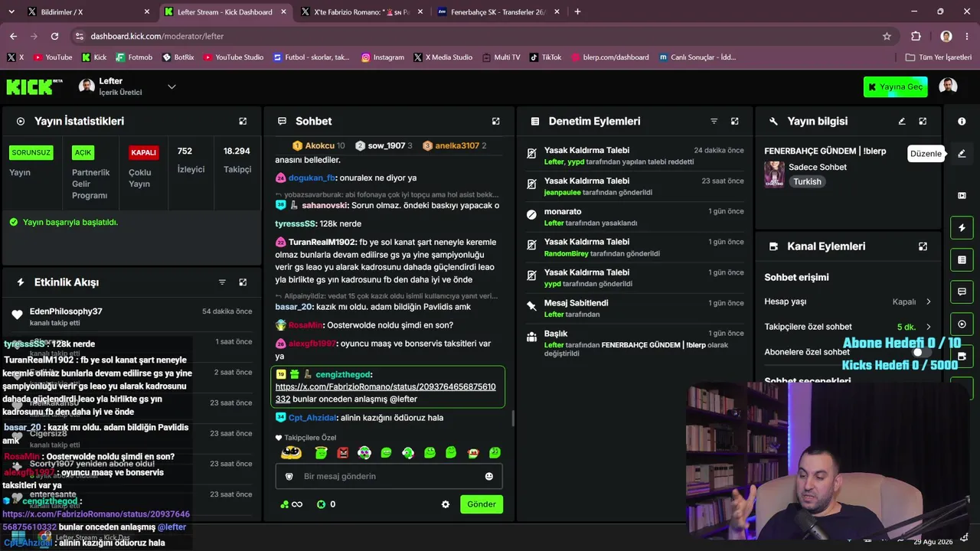The width and height of the screenshot is (980, 551).
Task: Select the Mesaj Sabitlendi entry
Action: click(635, 308)
